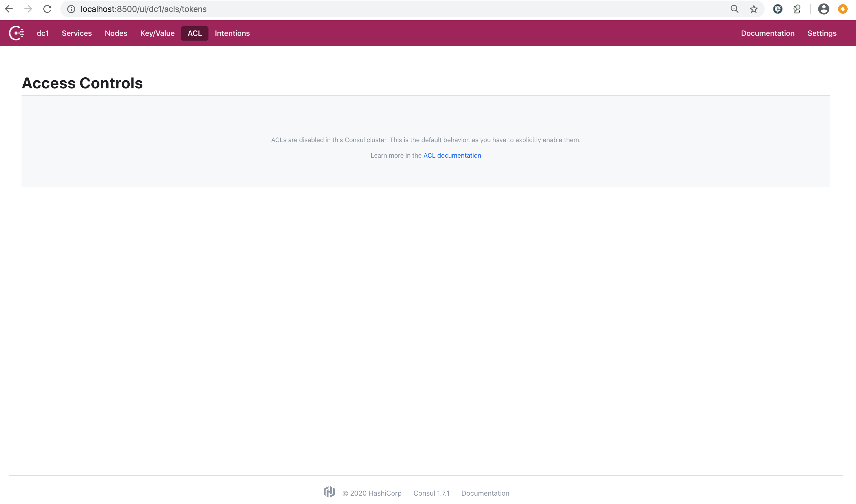856x504 pixels.
Task: Click the Consul 1.7.1 version link
Action: 431,493
